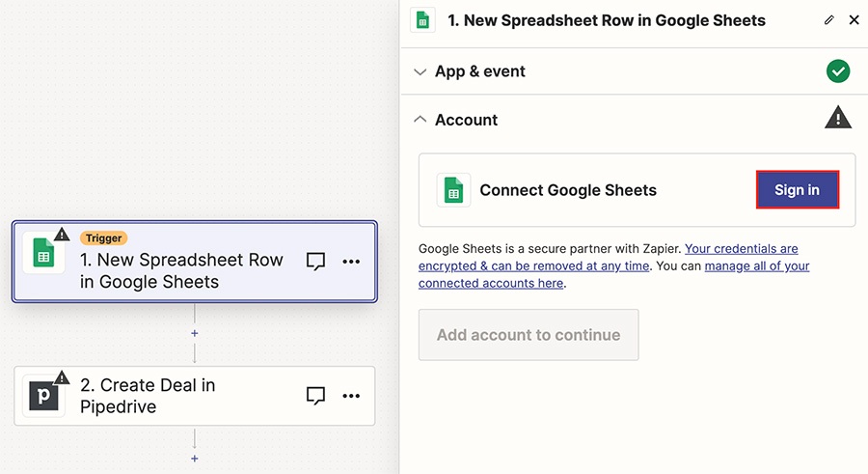This screenshot has width=868, height=474.
Task: Open comments on the Pipedrive step
Action: tap(315, 395)
